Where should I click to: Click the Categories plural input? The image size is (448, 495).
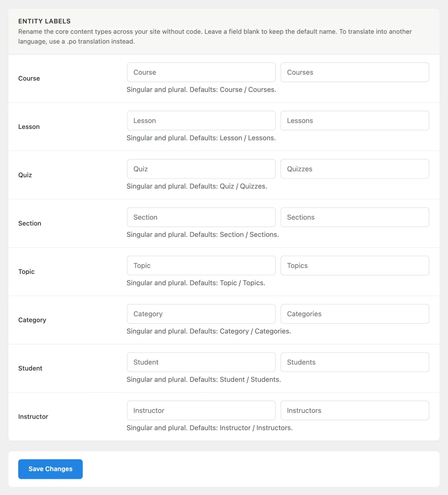pyautogui.click(x=355, y=314)
